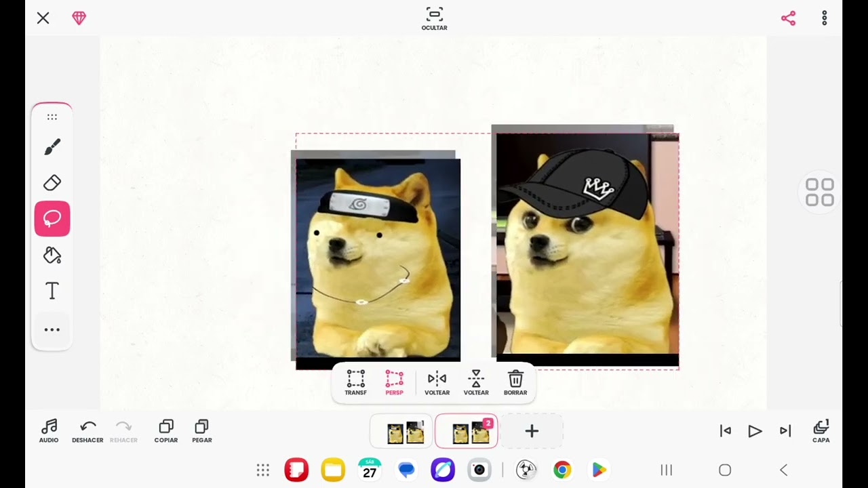The image size is (868, 488).
Task: Play the animation
Action: coord(755,431)
